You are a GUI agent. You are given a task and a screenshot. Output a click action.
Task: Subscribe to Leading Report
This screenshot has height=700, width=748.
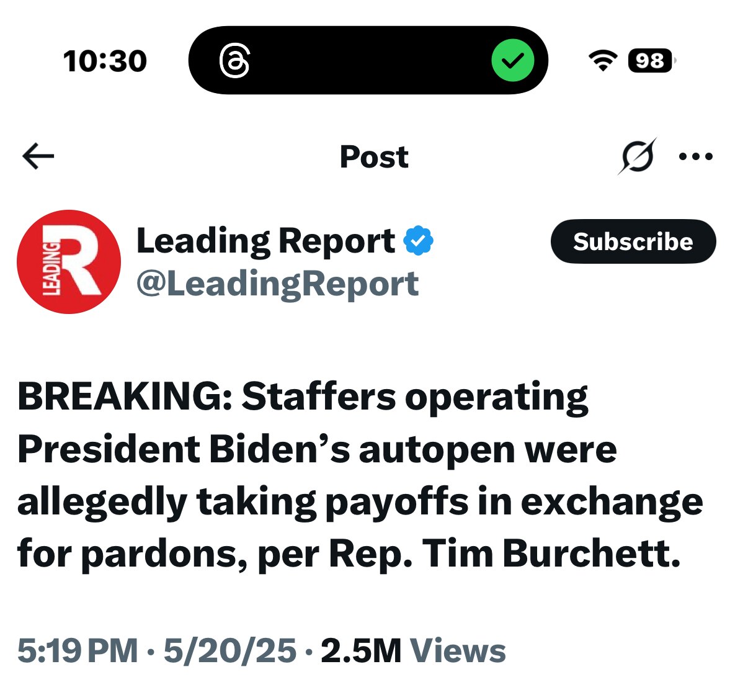633,241
